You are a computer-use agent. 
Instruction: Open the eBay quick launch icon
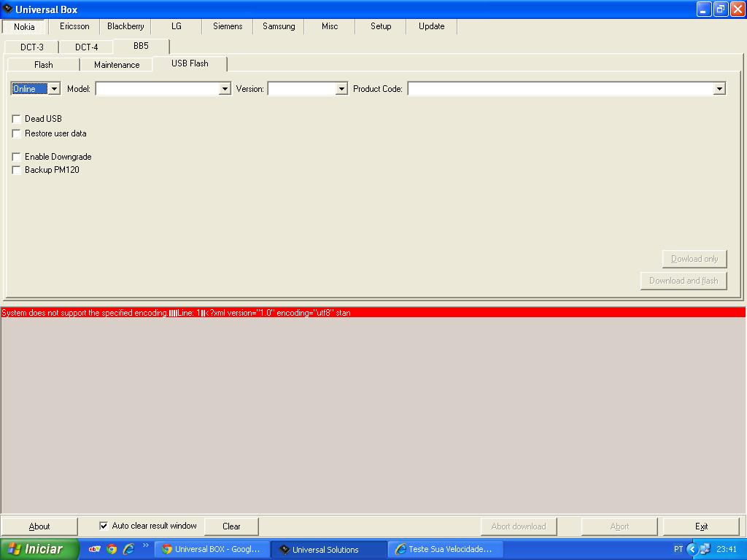click(x=94, y=549)
